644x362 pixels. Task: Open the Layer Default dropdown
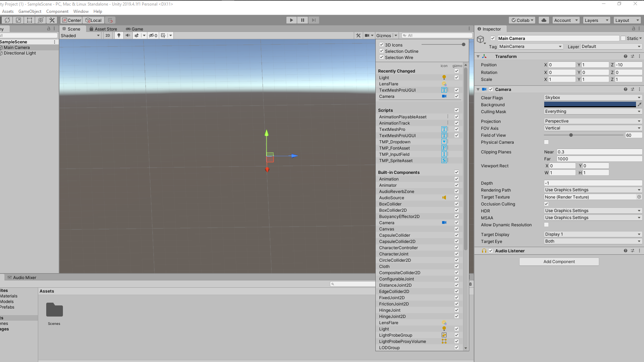[611, 47]
